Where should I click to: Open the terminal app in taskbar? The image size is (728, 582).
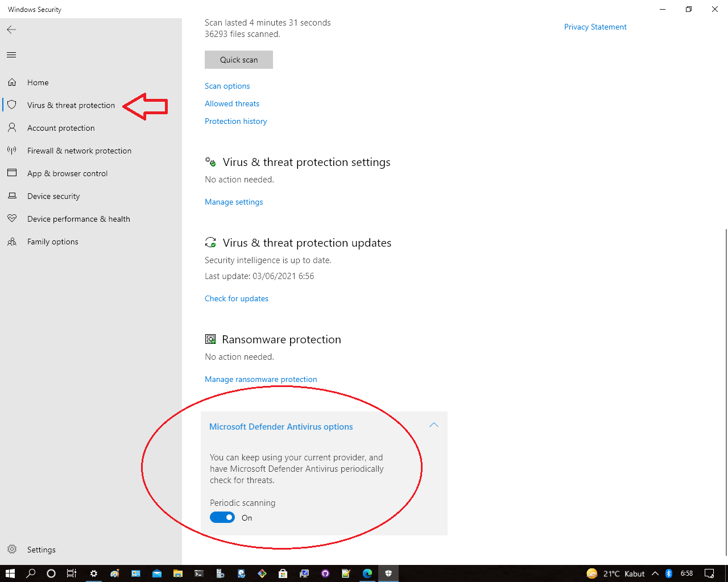199,573
